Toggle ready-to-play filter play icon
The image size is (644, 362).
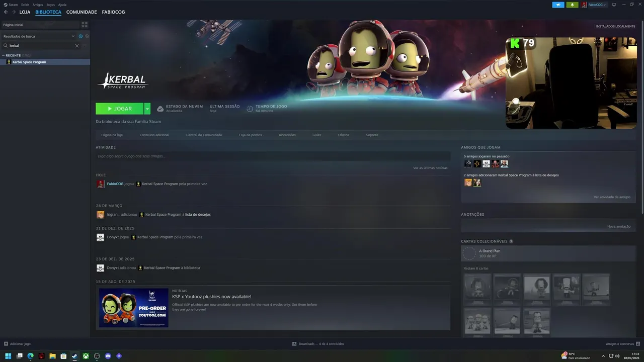click(x=87, y=36)
